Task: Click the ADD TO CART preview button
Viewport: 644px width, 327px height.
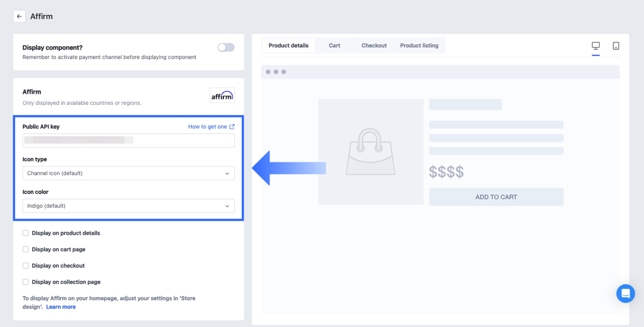Action: point(496,197)
